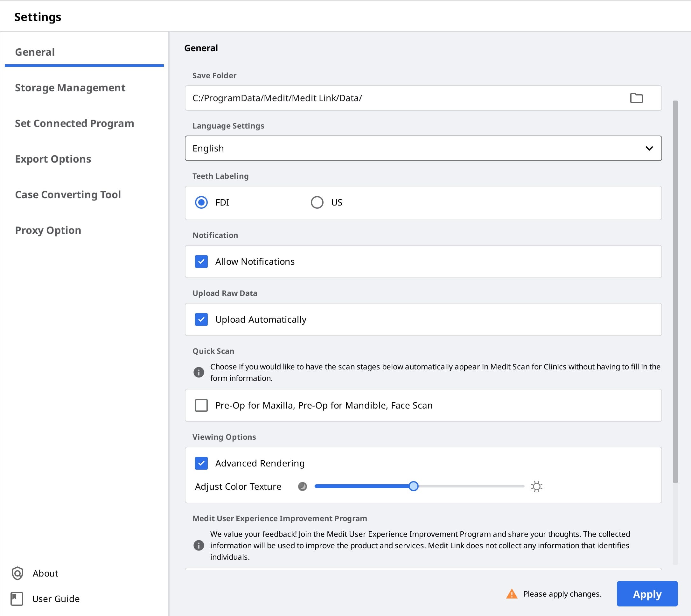This screenshot has width=691, height=616.
Task: Click the dark moon icon beside the slider
Action: 302,486
